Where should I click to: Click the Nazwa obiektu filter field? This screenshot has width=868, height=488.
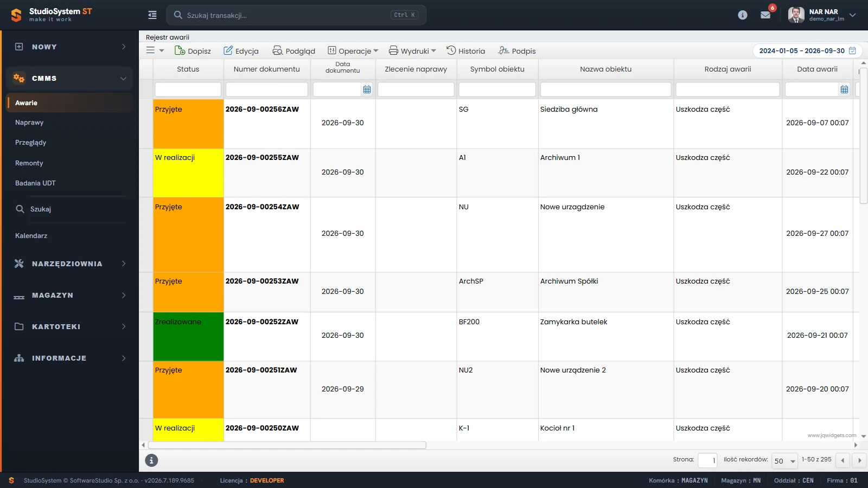click(x=605, y=89)
